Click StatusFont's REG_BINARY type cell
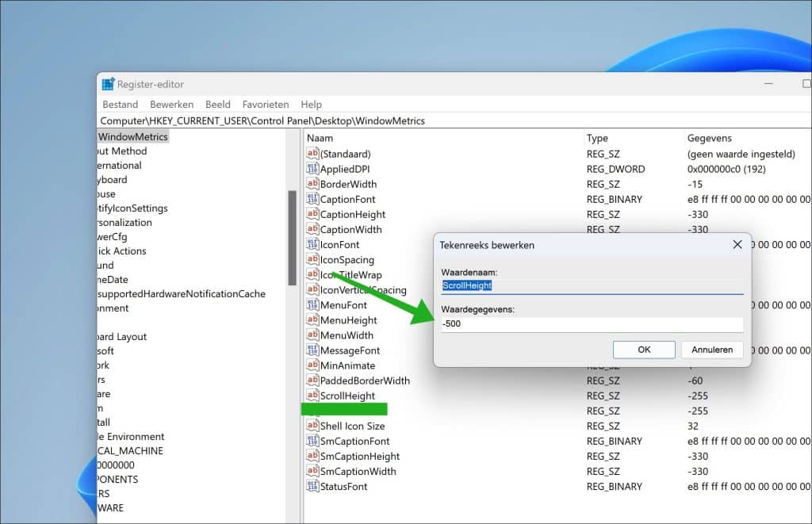The height and width of the screenshot is (524, 812). [x=615, y=487]
